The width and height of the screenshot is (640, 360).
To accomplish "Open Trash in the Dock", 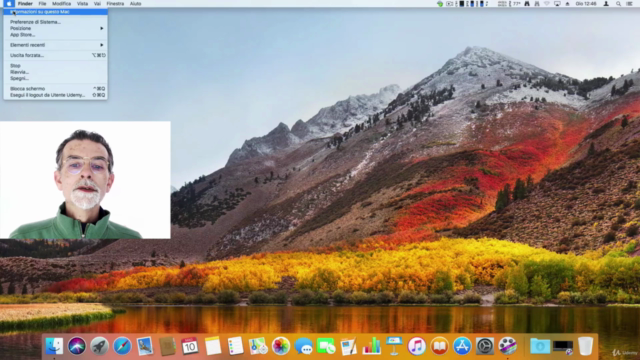I will (585, 346).
